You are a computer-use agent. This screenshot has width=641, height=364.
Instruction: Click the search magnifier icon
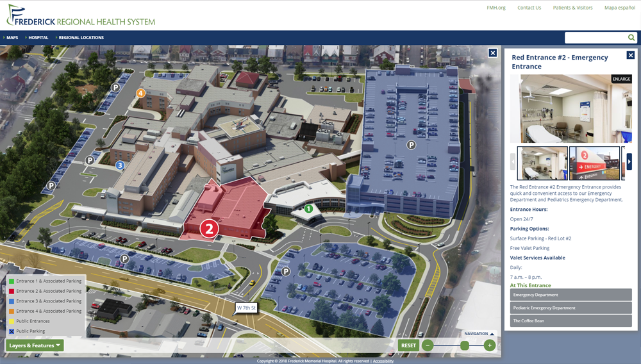(x=631, y=38)
